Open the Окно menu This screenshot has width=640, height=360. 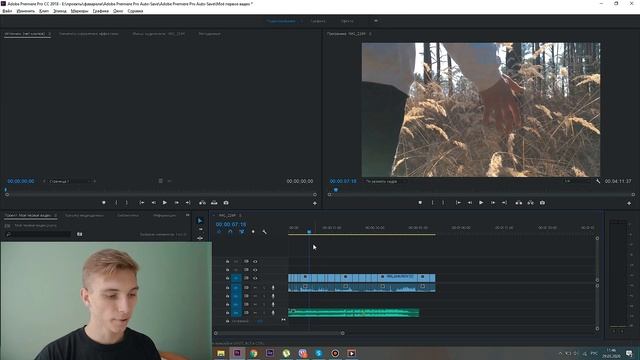pyautogui.click(x=118, y=11)
